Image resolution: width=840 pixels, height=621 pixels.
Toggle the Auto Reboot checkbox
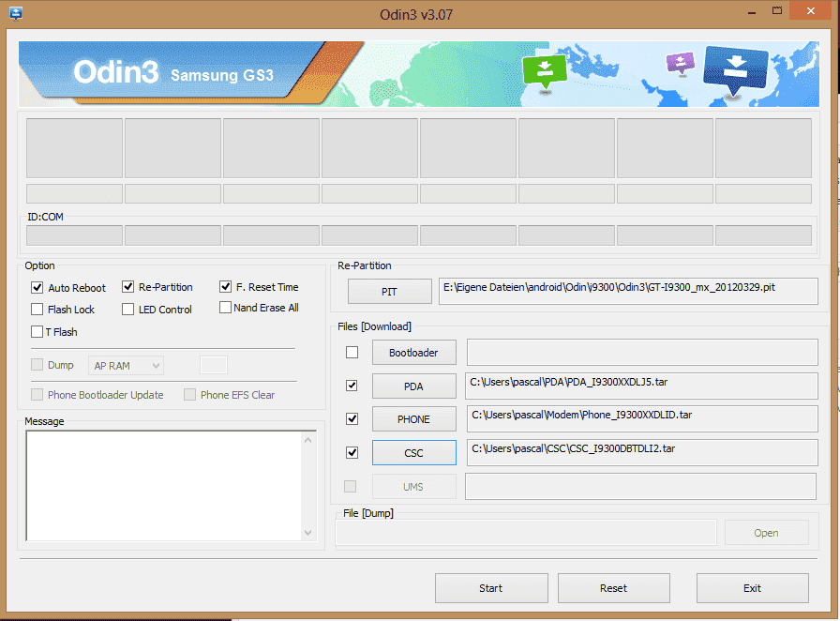(37, 287)
